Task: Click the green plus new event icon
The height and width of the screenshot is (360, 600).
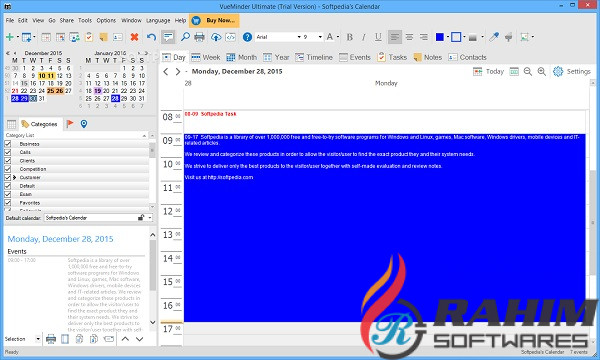Action: [10, 37]
